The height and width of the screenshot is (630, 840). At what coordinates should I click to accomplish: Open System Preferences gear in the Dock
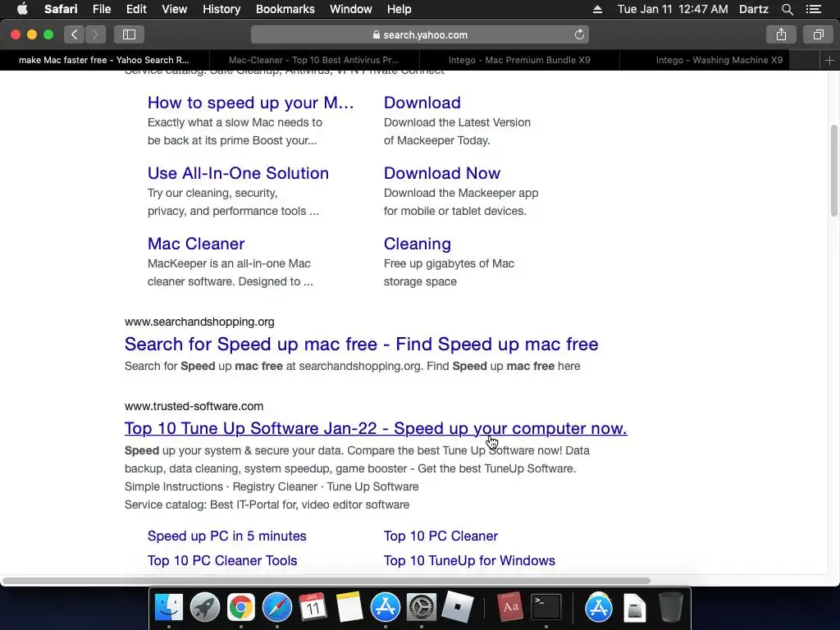pyautogui.click(x=421, y=608)
